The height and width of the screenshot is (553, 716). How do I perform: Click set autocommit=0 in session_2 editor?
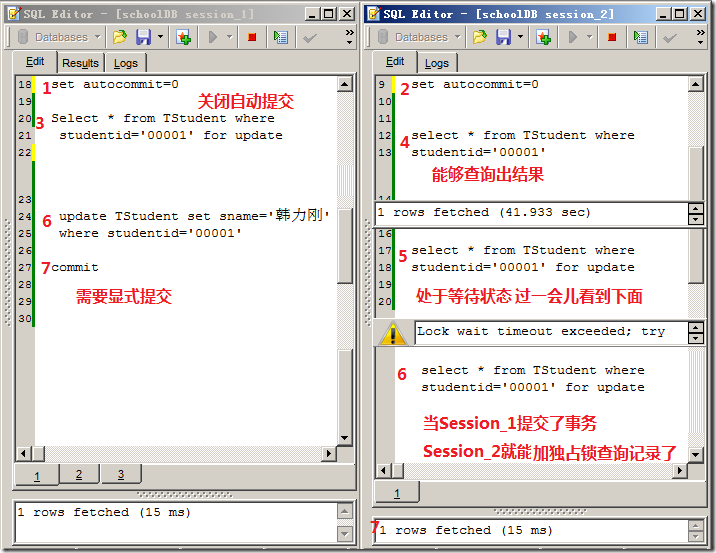[x=475, y=84]
